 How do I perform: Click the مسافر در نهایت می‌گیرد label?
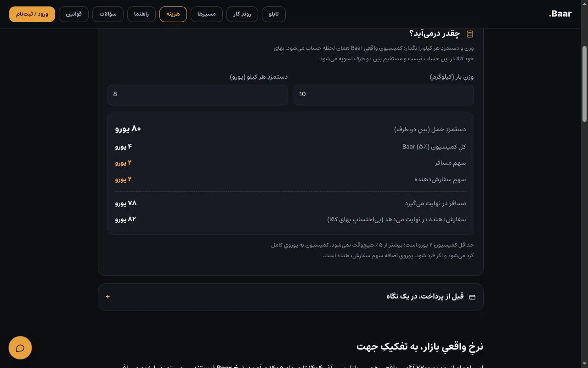point(435,203)
